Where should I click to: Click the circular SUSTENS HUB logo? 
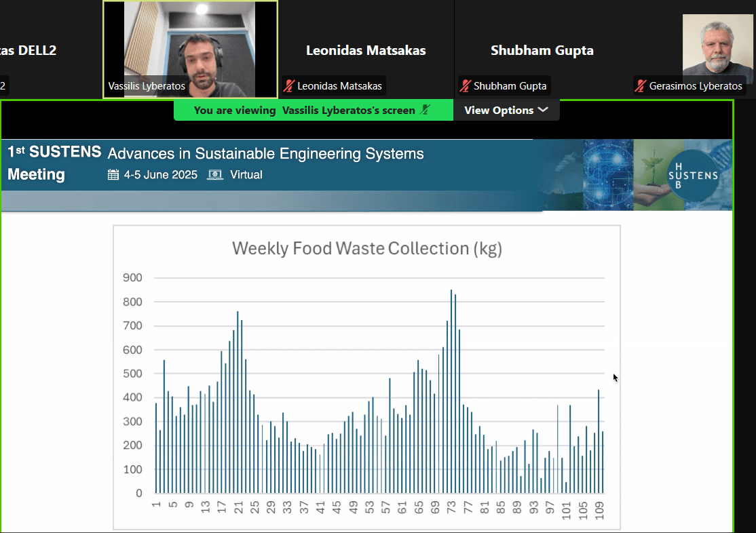692,175
